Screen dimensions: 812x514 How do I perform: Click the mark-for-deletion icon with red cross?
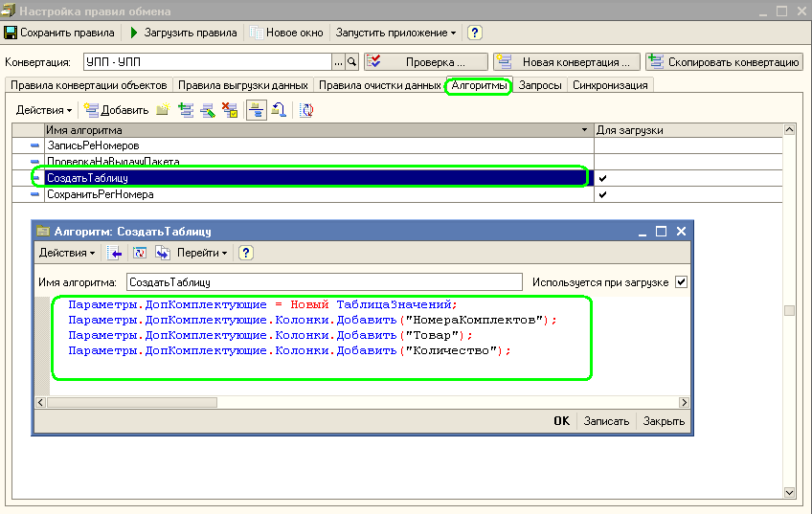pyautogui.click(x=230, y=110)
